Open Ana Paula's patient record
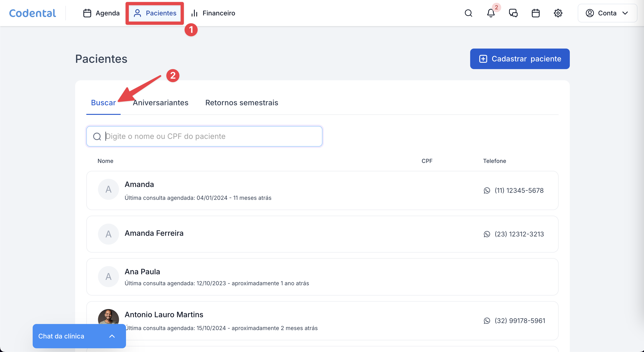Screen dimensions: 644x352 142,272
